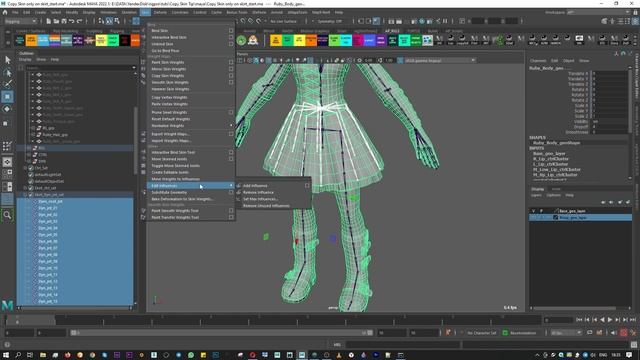The height and width of the screenshot is (360, 640).
Task: Pick the Rotate tool in toolbox
Action: [x=7, y=109]
